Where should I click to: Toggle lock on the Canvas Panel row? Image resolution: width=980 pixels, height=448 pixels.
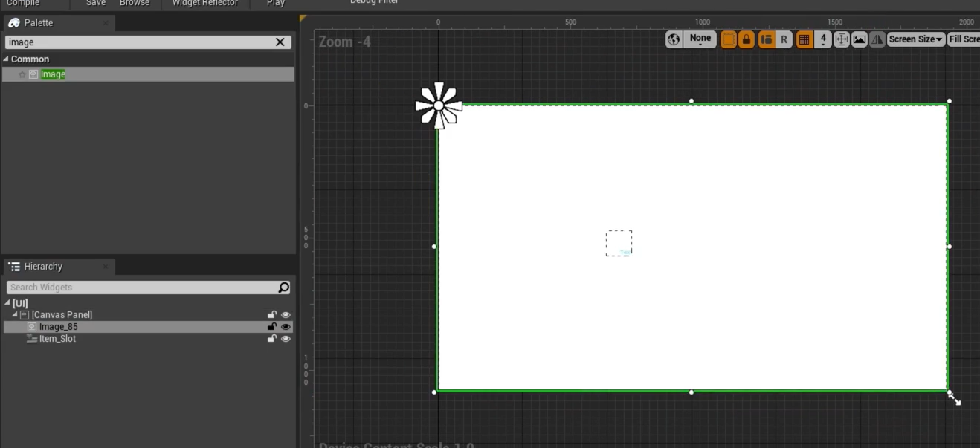(x=272, y=315)
